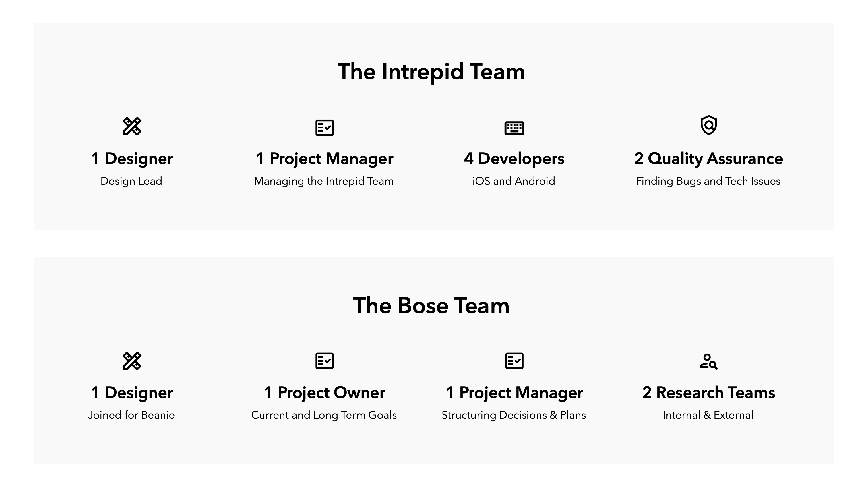Click the pencil-ruler icon in Bose Team section
Image resolution: width=868 pixels, height=487 pixels.
(132, 361)
